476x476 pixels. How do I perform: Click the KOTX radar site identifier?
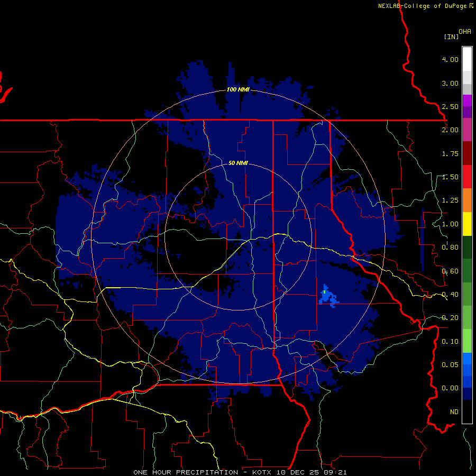(x=262, y=472)
